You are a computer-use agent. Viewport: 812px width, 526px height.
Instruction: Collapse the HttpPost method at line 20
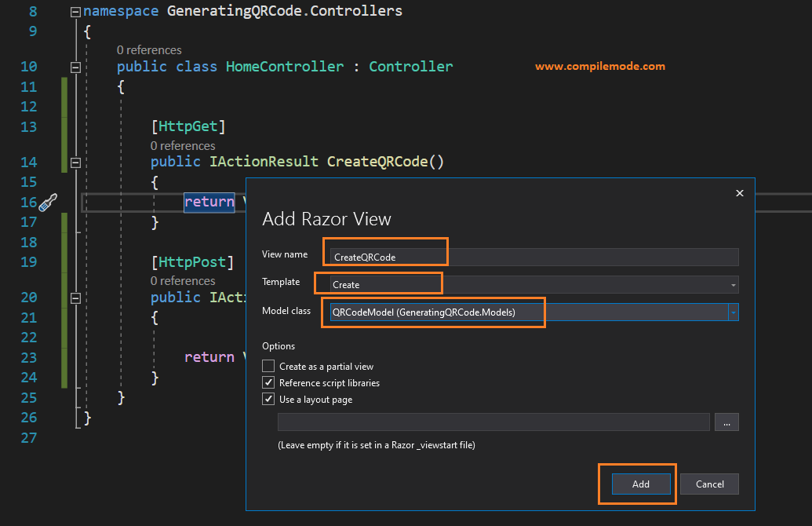[x=74, y=298]
